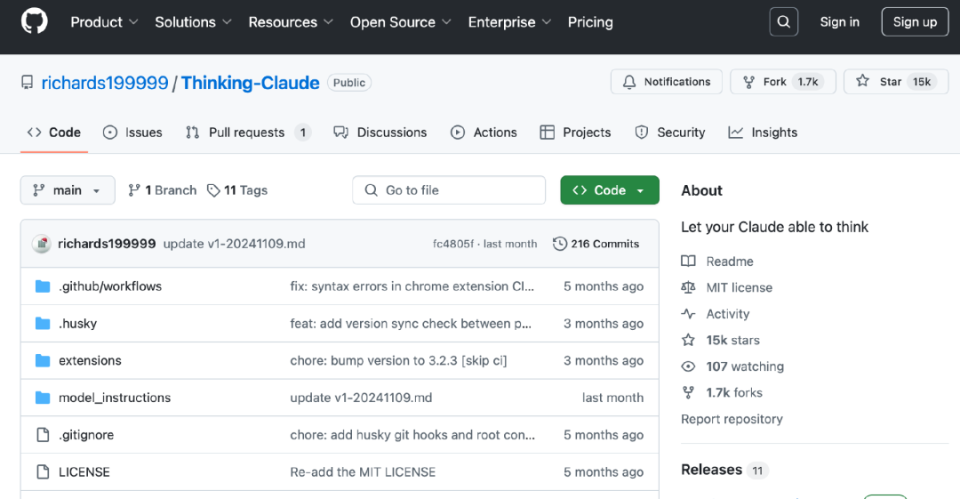Screen dimensions: 960x499
Task: Click the star icon beside 15k stars
Action: pos(688,340)
